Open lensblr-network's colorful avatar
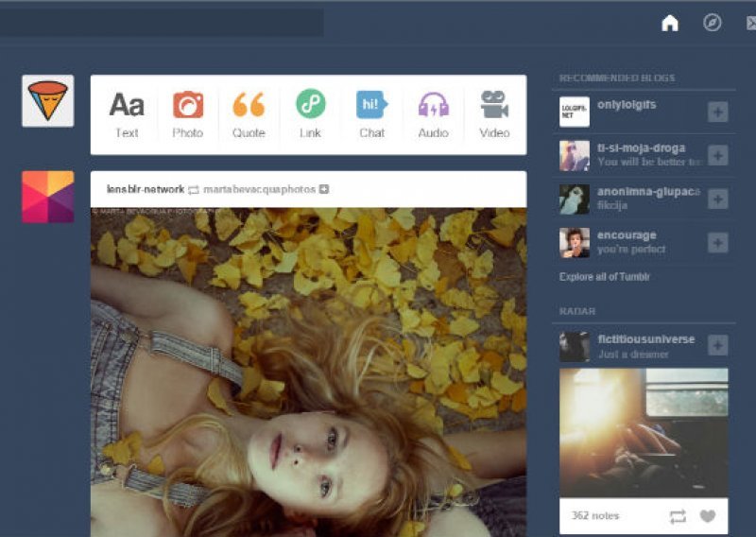 point(48,197)
